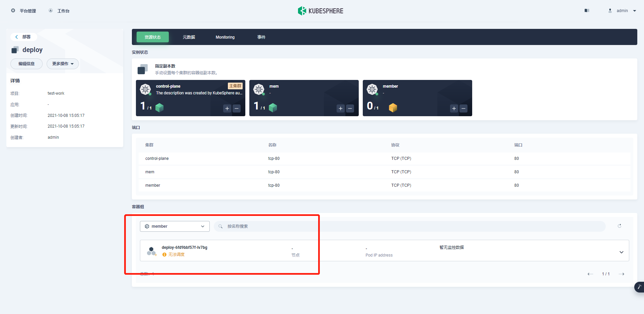Open the member cluster selector dropdown

coord(175,226)
